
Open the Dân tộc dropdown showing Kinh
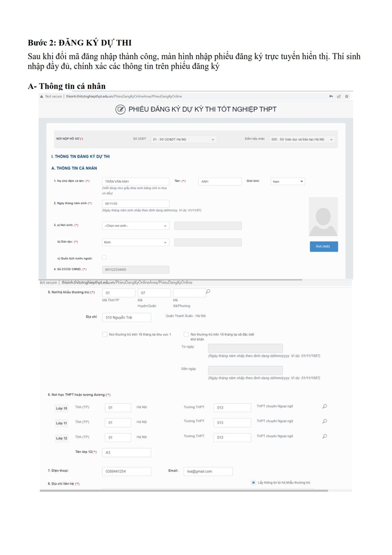point(135,242)
